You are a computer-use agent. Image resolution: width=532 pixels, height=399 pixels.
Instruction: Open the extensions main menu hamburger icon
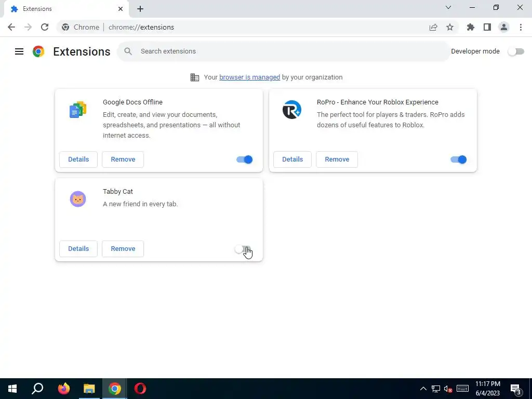click(x=19, y=51)
